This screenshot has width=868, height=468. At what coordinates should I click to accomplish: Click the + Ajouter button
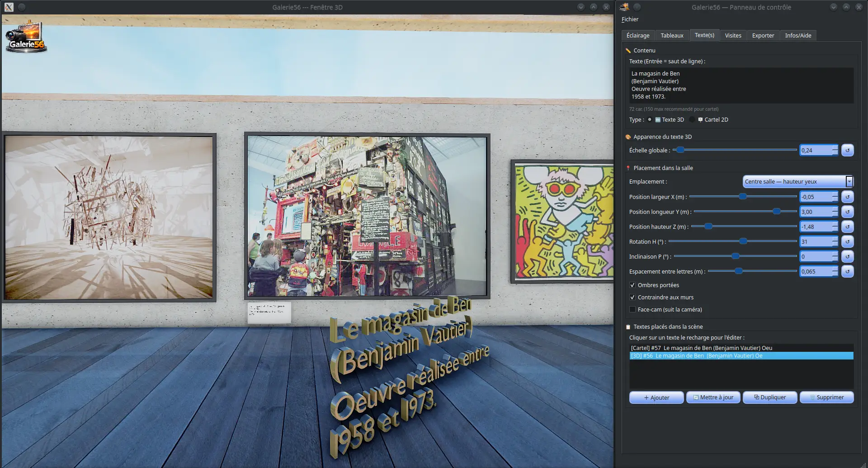656,397
